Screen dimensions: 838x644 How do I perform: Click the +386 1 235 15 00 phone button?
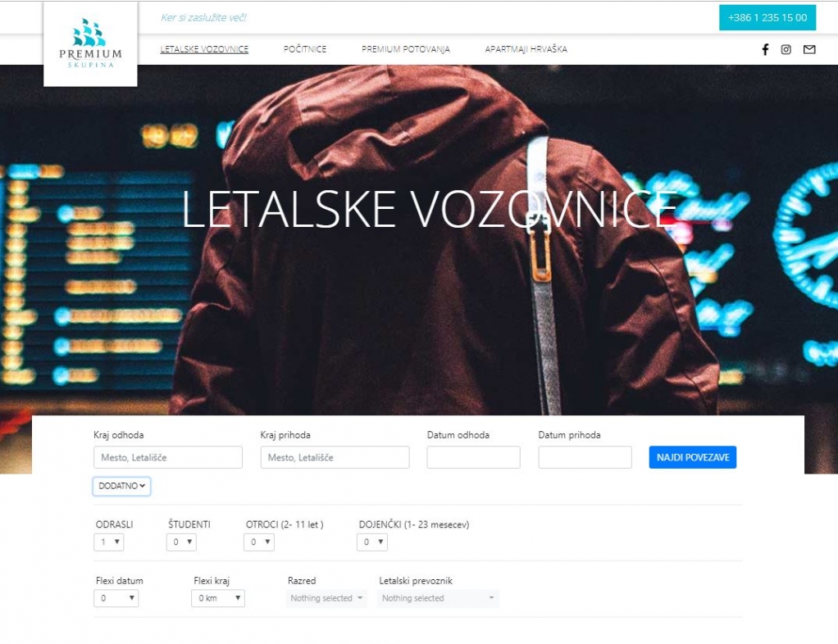pyautogui.click(x=767, y=18)
